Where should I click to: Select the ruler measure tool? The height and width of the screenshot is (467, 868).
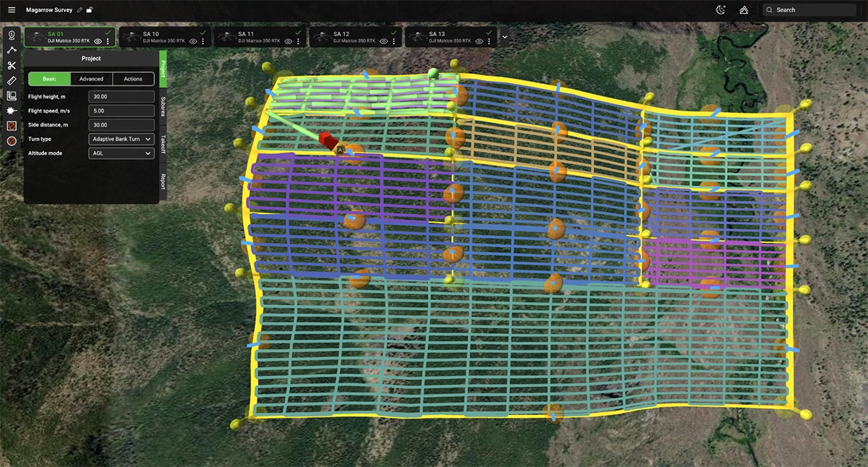[12, 81]
